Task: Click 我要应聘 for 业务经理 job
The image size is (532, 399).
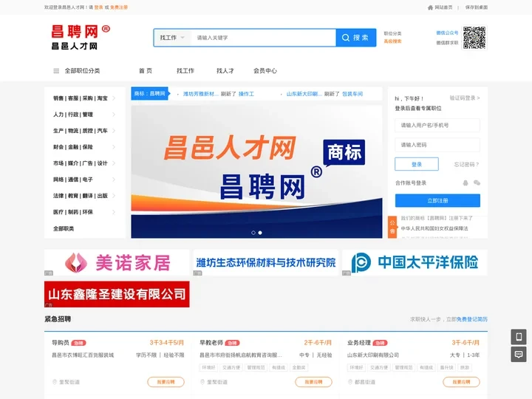Action: coord(461,382)
